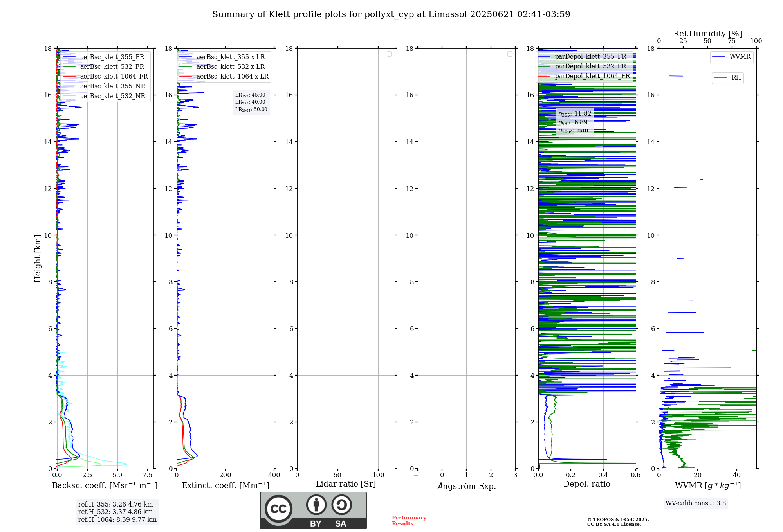Click the blue WVMR legend line sample
Screen dimensions: 783x532
719,57
